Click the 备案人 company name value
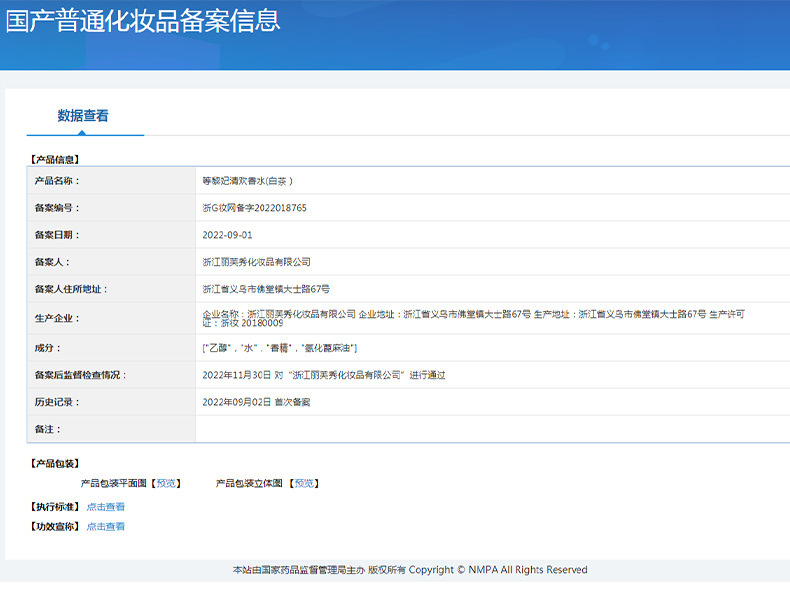 click(256, 262)
